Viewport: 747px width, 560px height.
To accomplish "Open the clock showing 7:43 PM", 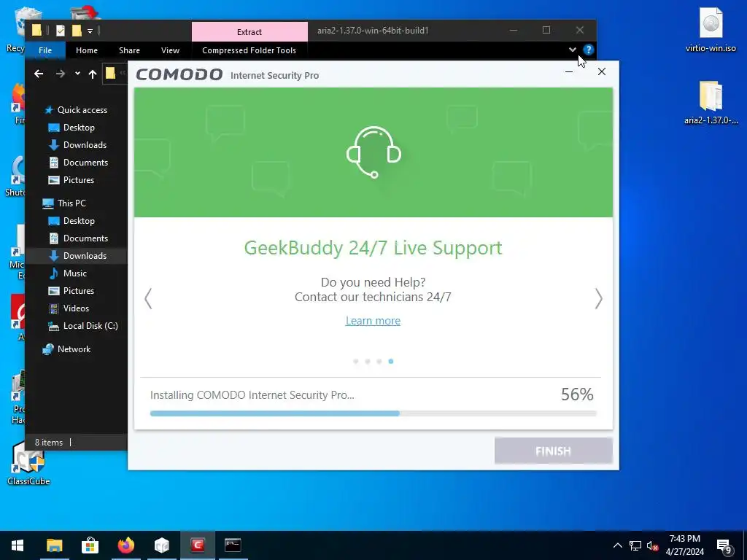I will click(x=684, y=545).
